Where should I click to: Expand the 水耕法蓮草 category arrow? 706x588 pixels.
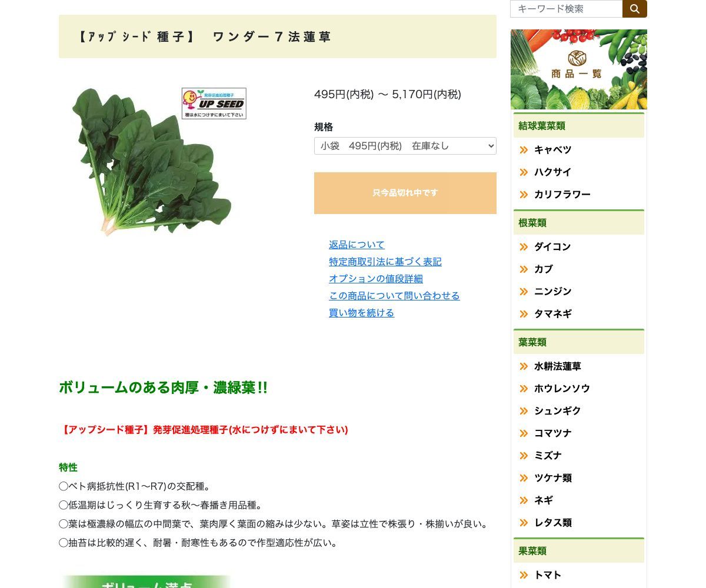[x=524, y=366]
